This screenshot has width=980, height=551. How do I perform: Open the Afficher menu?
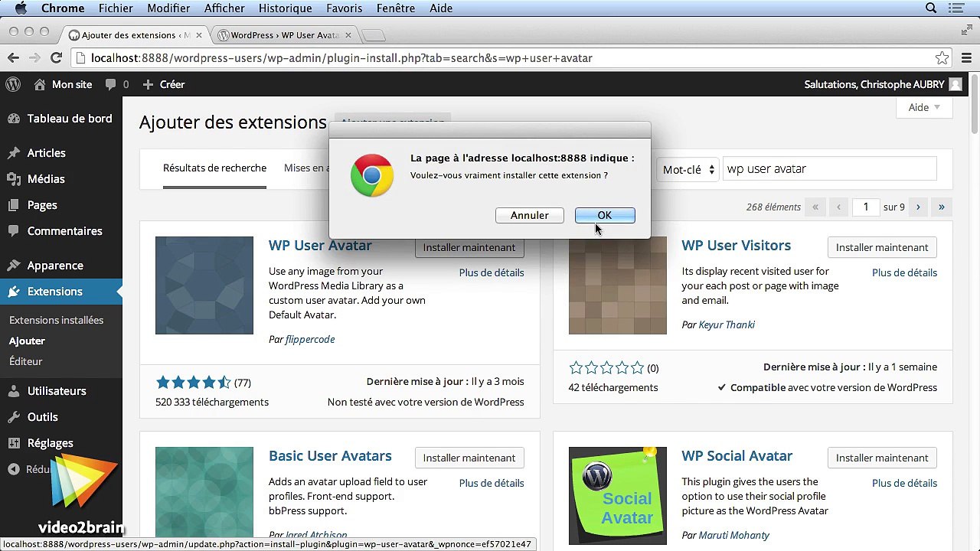[224, 8]
